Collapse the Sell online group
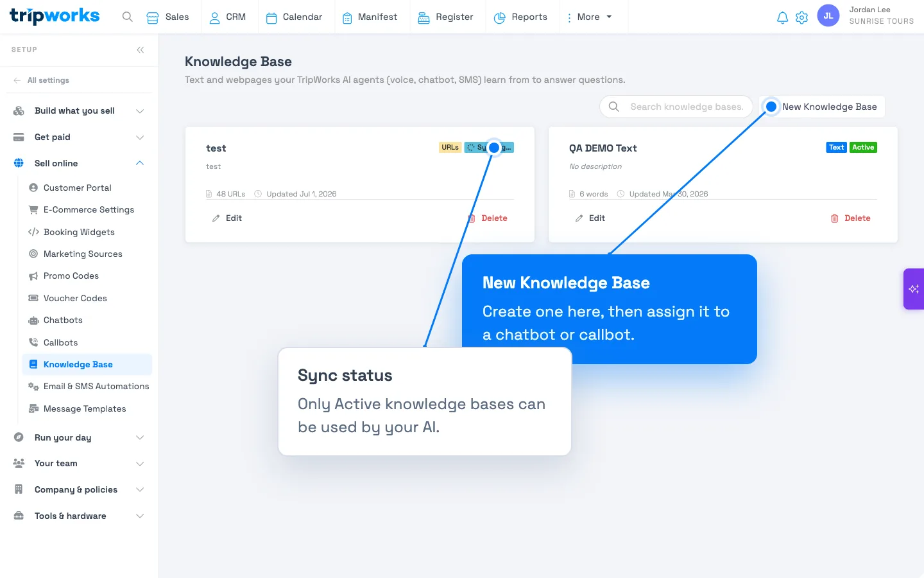924x578 pixels. click(79, 163)
